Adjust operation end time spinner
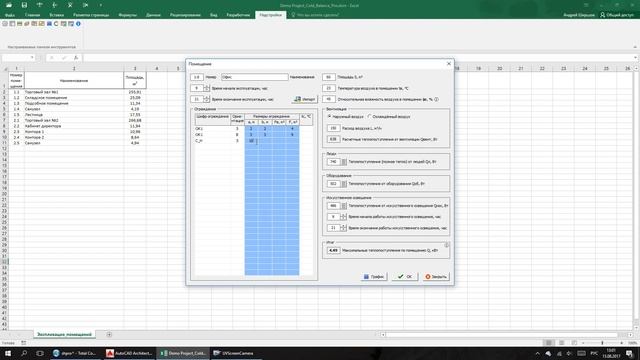 207,99
